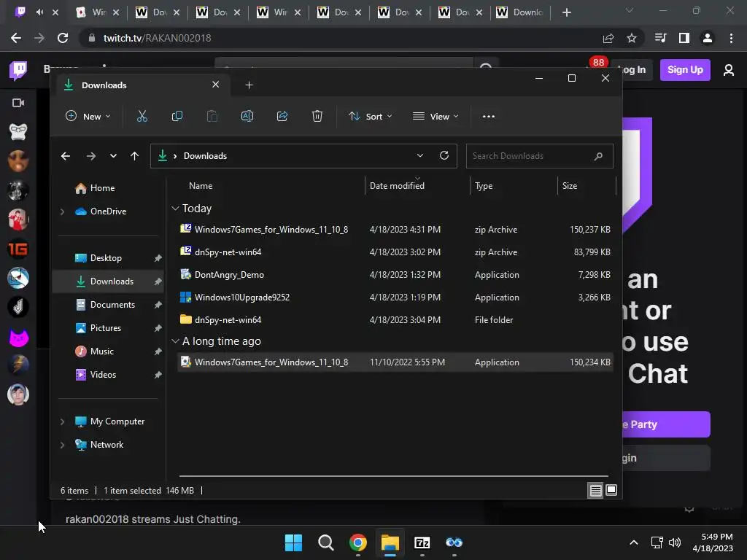This screenshot has width=747, height=560.
Task: Click the Rename icon in Explorer toolbar
Action: coord(247,116)
